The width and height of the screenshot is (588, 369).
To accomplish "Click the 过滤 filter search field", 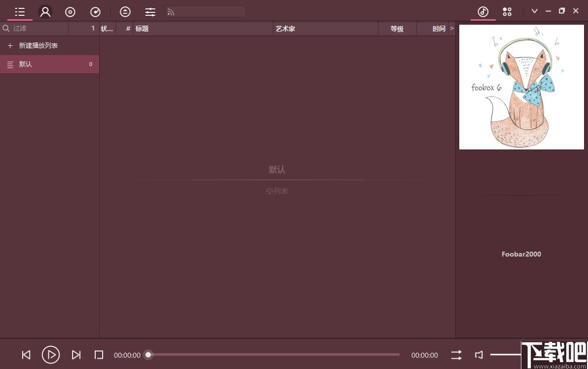I will click(34, 28).
